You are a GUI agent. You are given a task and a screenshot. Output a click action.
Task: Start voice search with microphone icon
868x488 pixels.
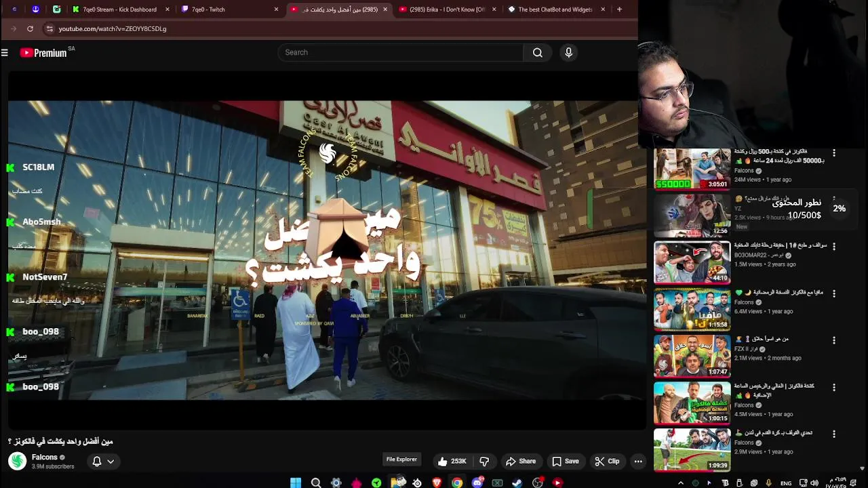point(568,52)
